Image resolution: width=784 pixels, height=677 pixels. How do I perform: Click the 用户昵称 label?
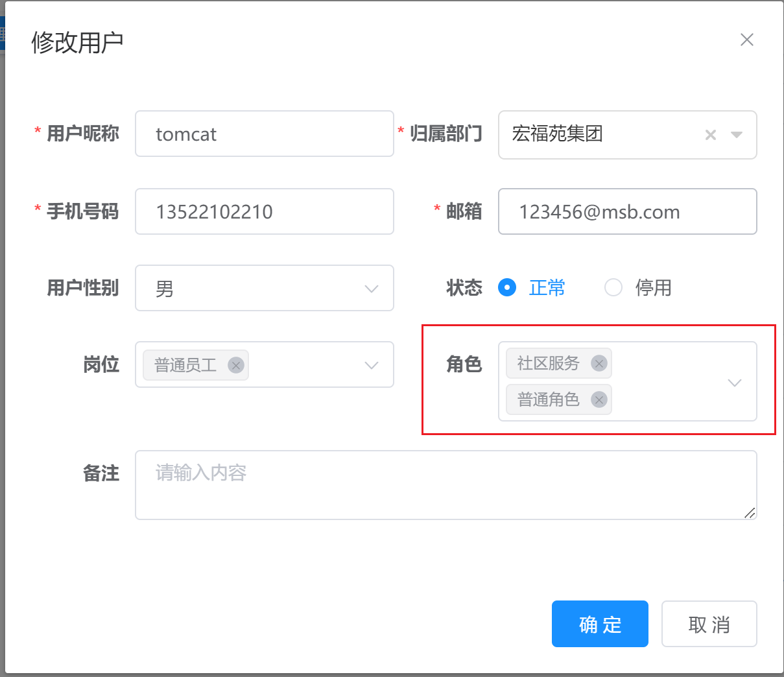[x=83, y=134]
